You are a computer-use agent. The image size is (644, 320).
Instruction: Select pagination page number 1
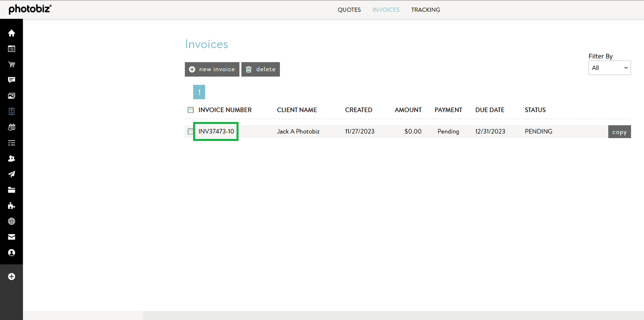[199, 92]
